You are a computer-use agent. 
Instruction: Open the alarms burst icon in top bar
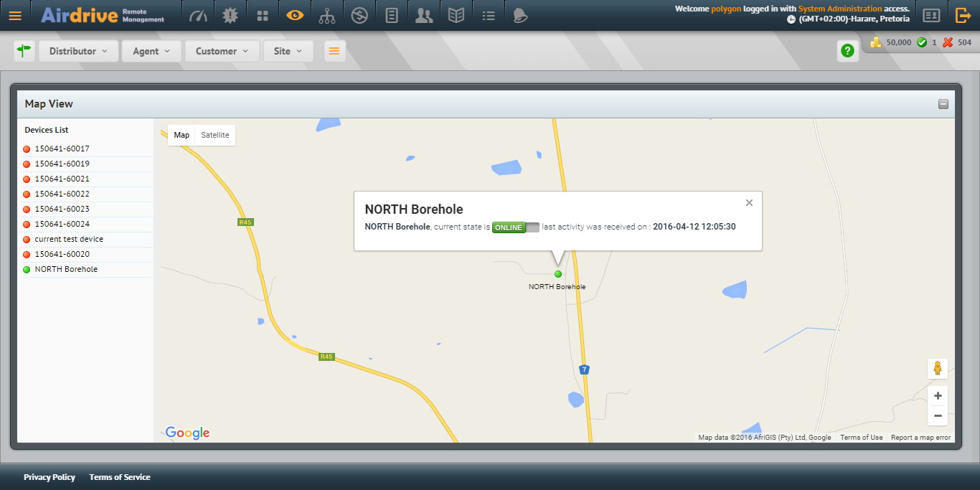230,15
